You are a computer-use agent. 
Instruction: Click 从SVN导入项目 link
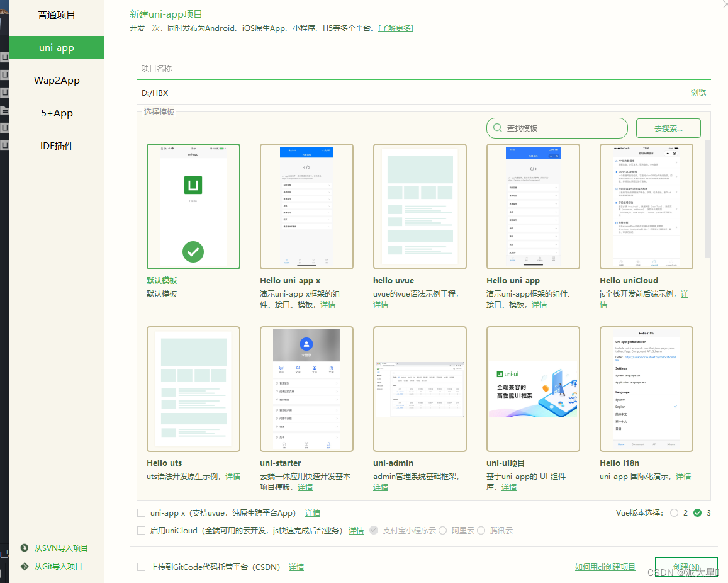click(61, 548)
